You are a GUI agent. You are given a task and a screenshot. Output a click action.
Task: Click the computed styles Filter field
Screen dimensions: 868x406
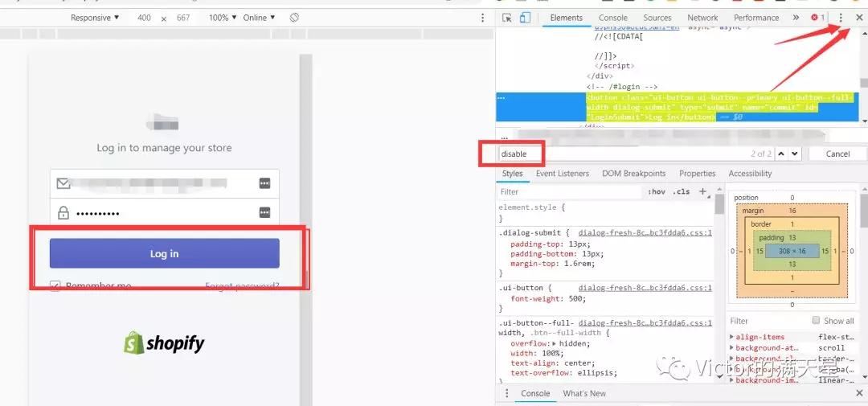(767, 321)
